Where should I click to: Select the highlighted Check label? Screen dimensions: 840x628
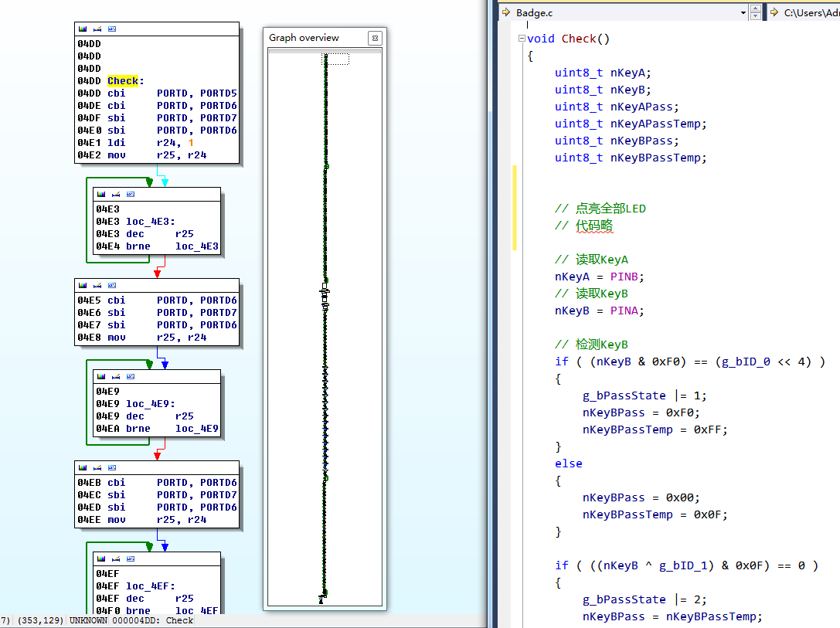point(122,81)
